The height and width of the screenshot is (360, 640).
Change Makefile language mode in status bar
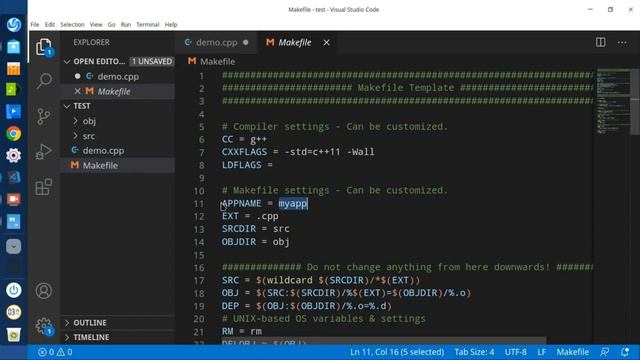pos(573,352)
